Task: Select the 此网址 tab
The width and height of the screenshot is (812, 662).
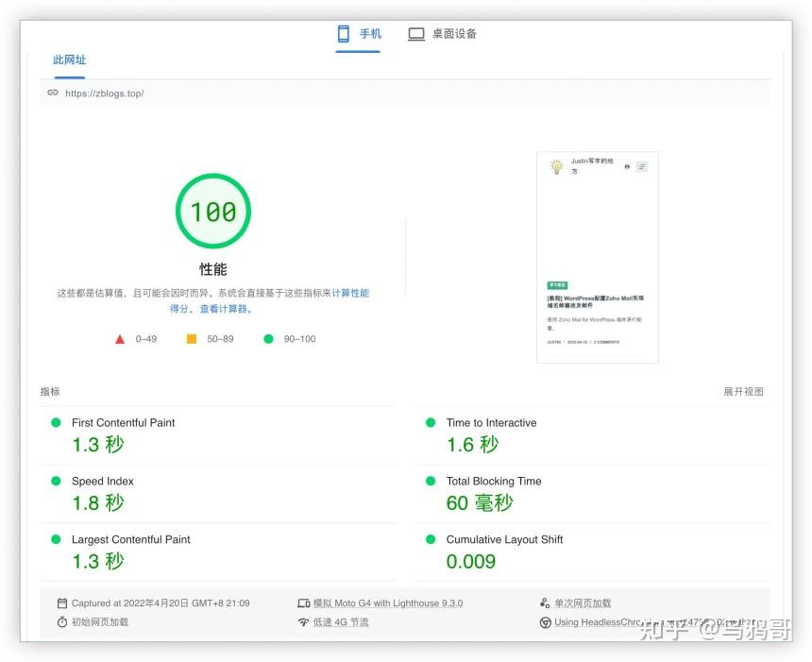Action: (69, 60)
